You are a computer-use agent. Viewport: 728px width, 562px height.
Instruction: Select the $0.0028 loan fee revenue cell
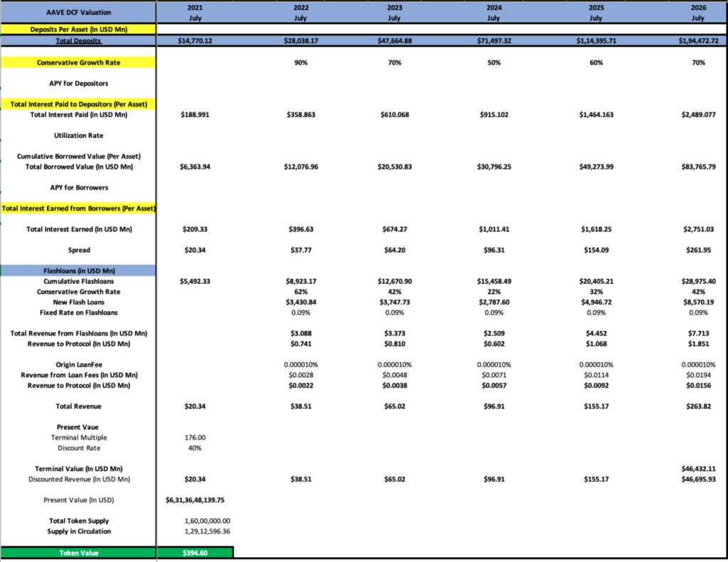point(301,376)
